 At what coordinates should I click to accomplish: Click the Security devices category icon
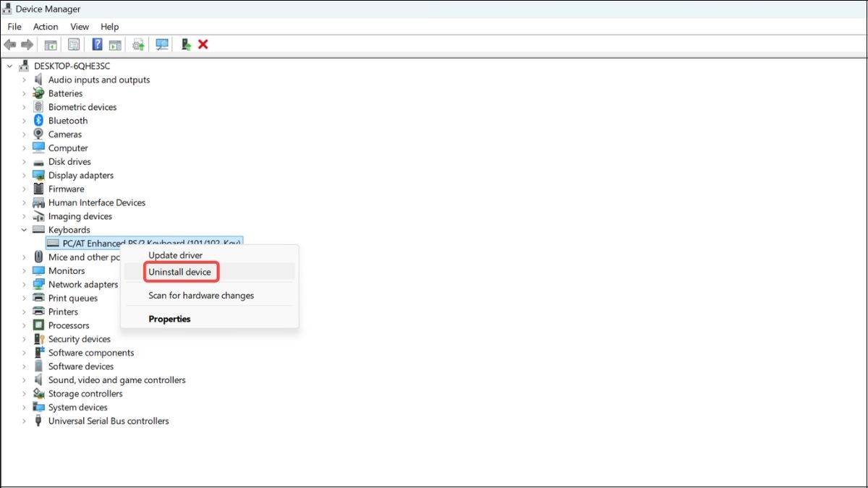click(x=38, y=339)
